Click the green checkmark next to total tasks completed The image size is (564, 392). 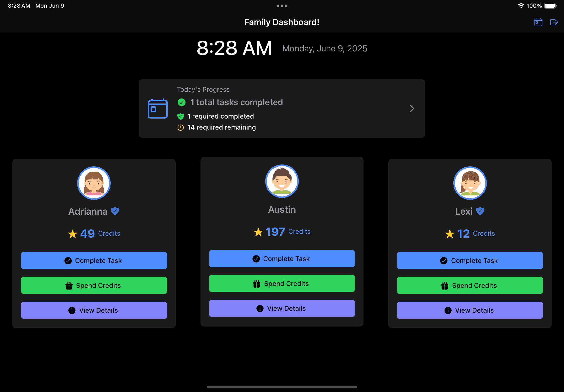pos(182,102)
